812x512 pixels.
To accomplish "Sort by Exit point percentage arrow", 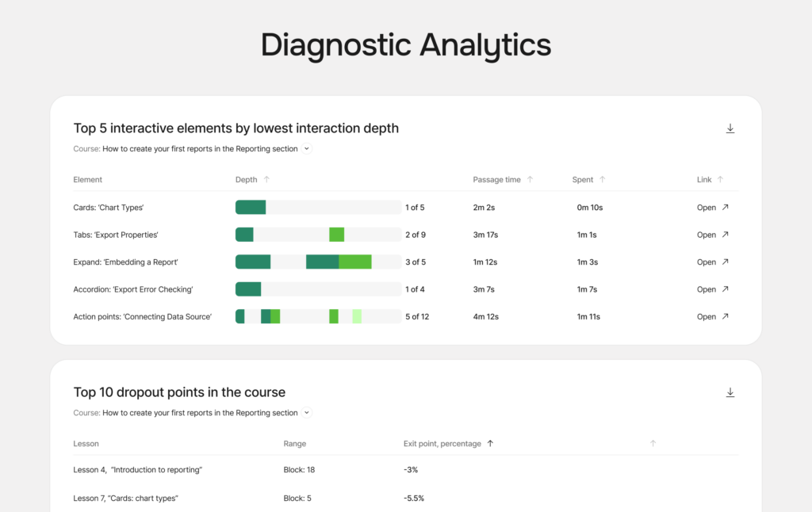I will [490, 444].
